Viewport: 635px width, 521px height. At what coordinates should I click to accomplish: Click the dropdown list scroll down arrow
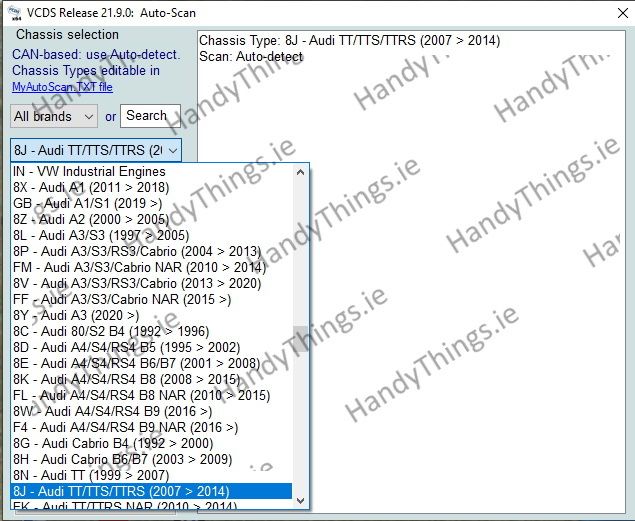300,501
